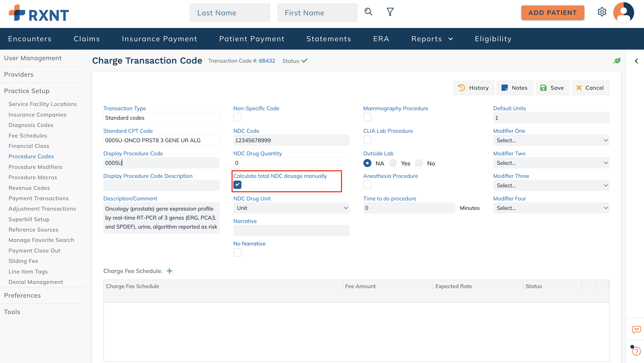Viewport: 644px width, 363px height.
Task: Go to the Claims tab
Action: [87, 39]
